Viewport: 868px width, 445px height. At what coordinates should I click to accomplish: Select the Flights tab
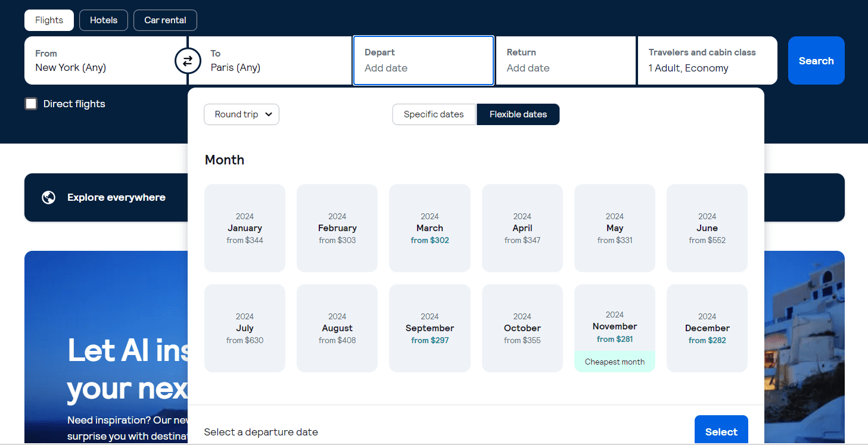tap(49, 20)
